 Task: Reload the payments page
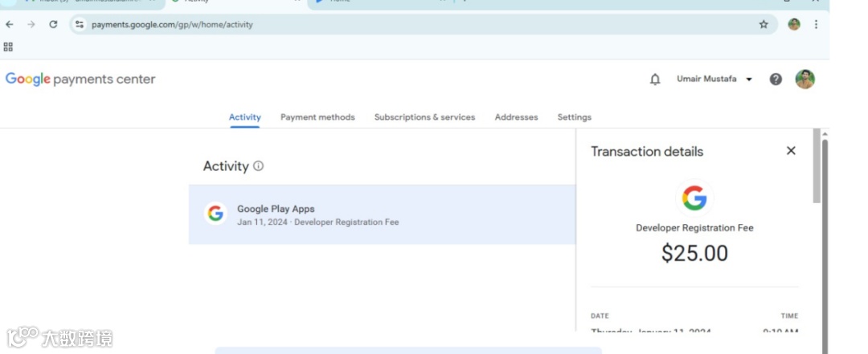[53, 24]
